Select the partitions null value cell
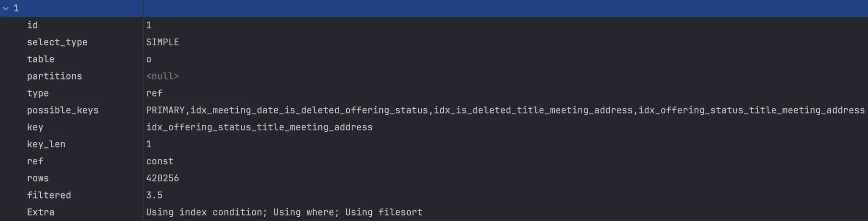This screenshot has height=221, width=868. pyautogui.click(x=162, y=76)
